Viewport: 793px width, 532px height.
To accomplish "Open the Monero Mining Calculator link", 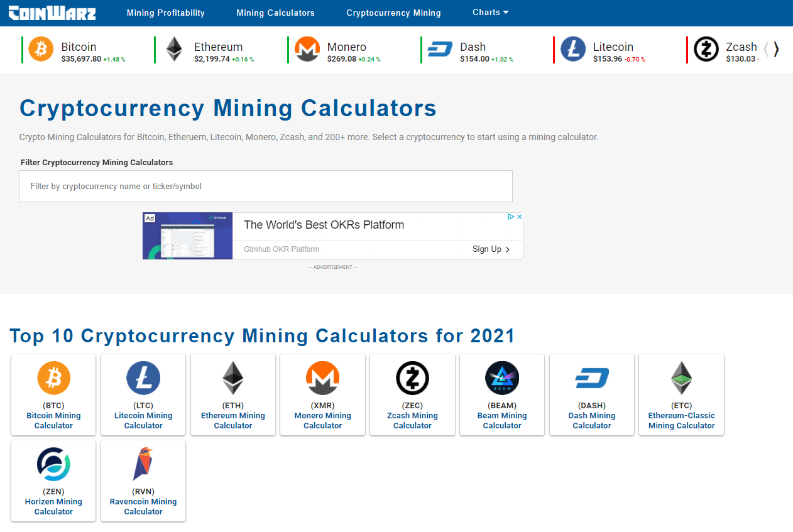I will point(323,421).
